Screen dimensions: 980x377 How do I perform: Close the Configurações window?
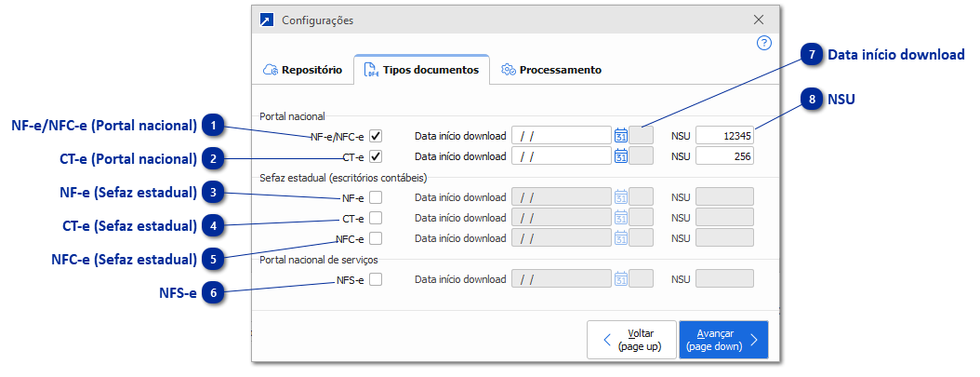tap(759, 20)
